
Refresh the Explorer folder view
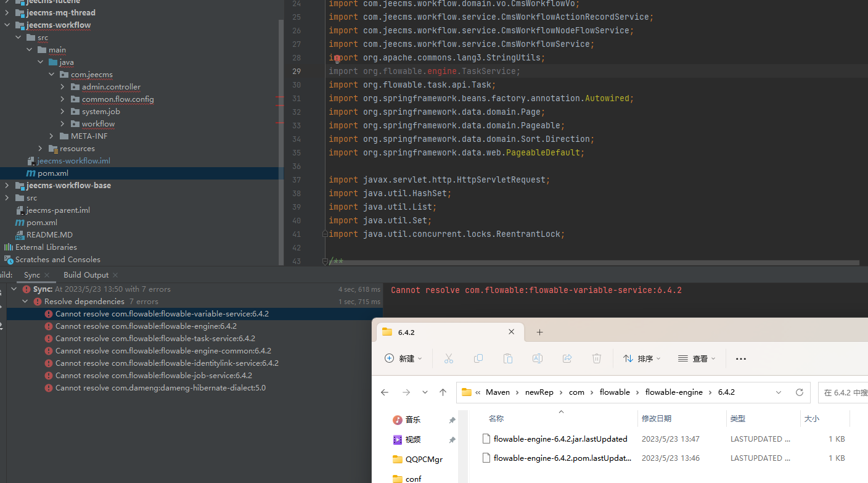coord(799,392)
